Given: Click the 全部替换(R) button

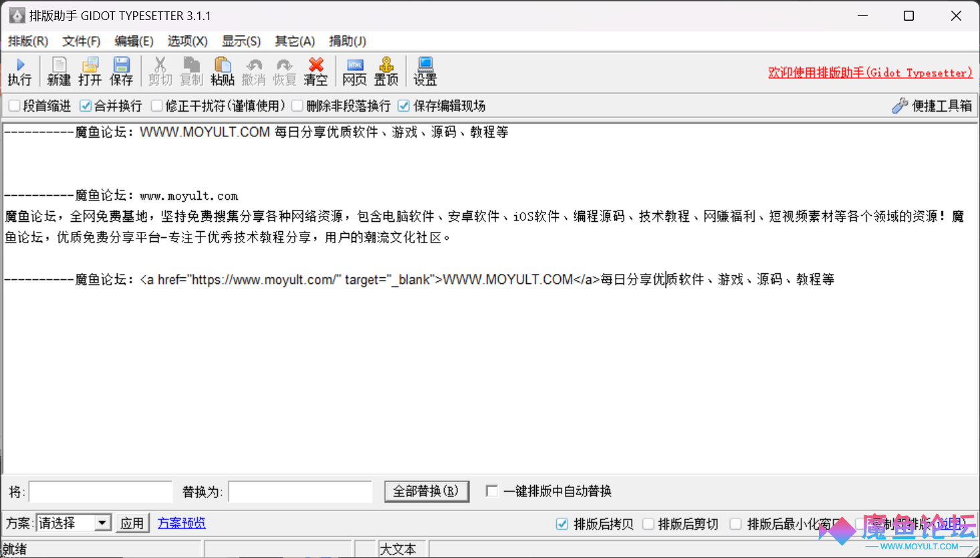Looking at the screenshot, I should click(x=426, y=491).
